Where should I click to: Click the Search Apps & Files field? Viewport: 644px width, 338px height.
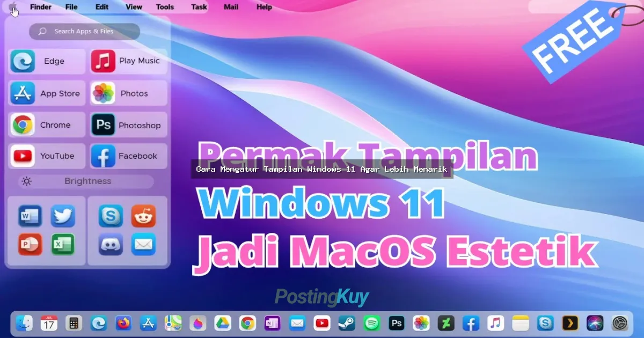pyautogui.click(x=84, y=31)
